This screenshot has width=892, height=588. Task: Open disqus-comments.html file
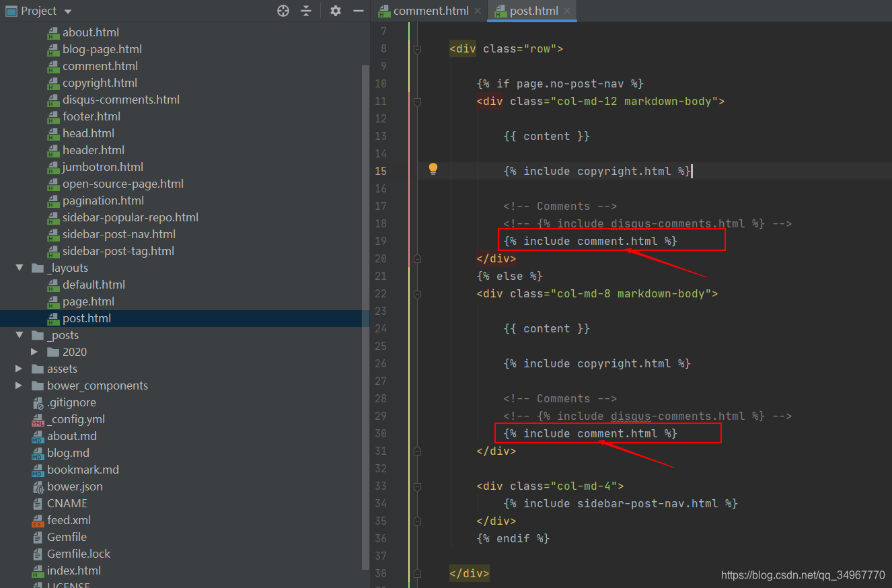click(x=121, y=100)
